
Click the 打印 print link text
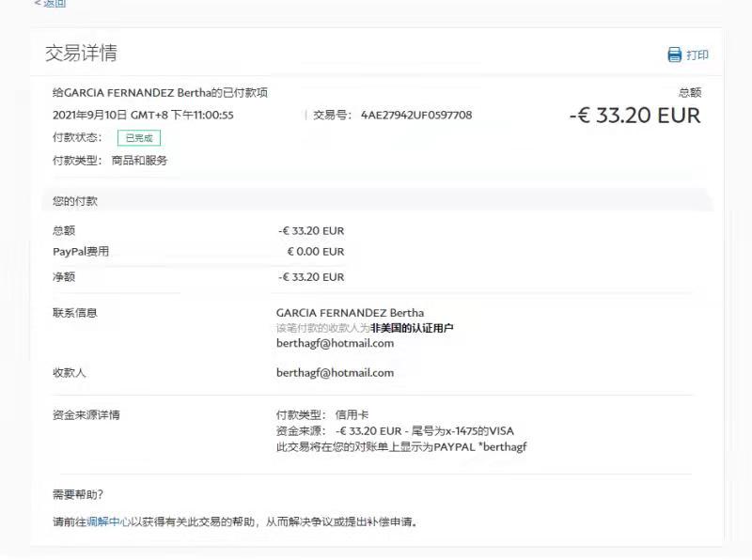[x=697, y=55]
